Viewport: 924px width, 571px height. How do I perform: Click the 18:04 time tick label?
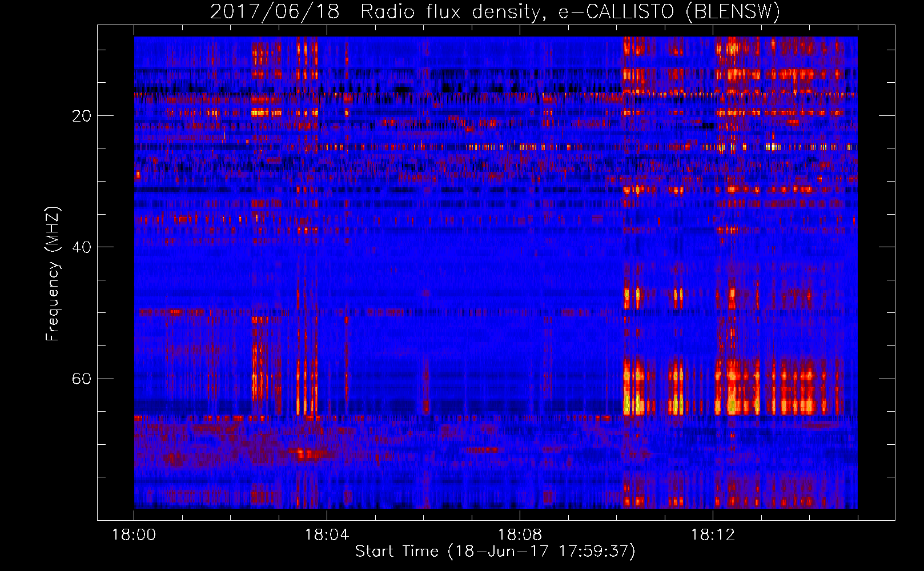coord(327,535)
